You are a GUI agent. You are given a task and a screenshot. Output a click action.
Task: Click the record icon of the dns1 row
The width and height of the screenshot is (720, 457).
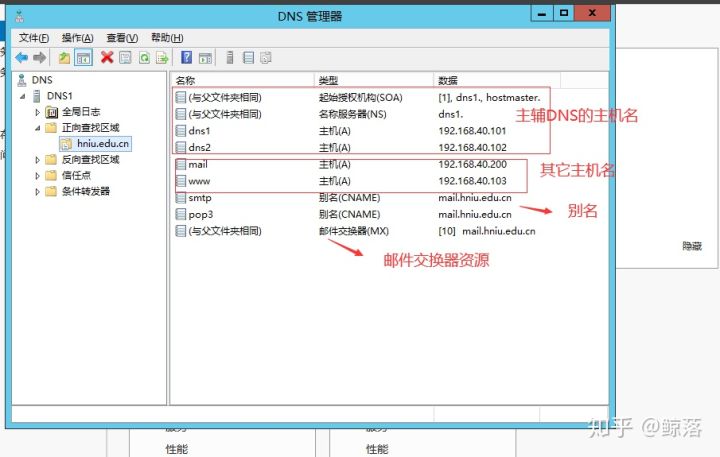181,131
